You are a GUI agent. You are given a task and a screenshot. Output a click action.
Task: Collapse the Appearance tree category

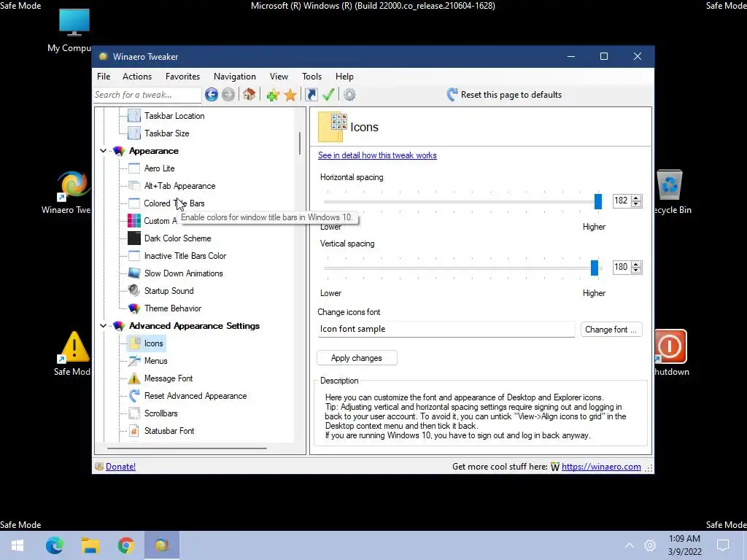(x=103, y=151)
